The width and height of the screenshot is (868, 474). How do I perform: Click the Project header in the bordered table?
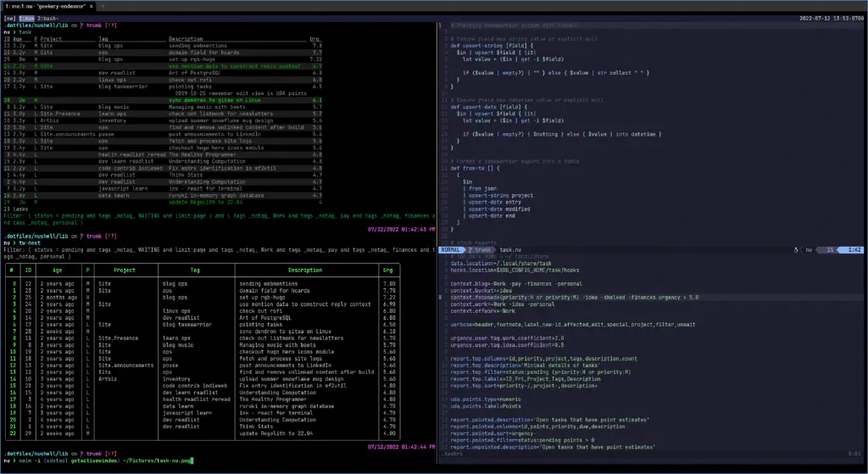point(124,270)
